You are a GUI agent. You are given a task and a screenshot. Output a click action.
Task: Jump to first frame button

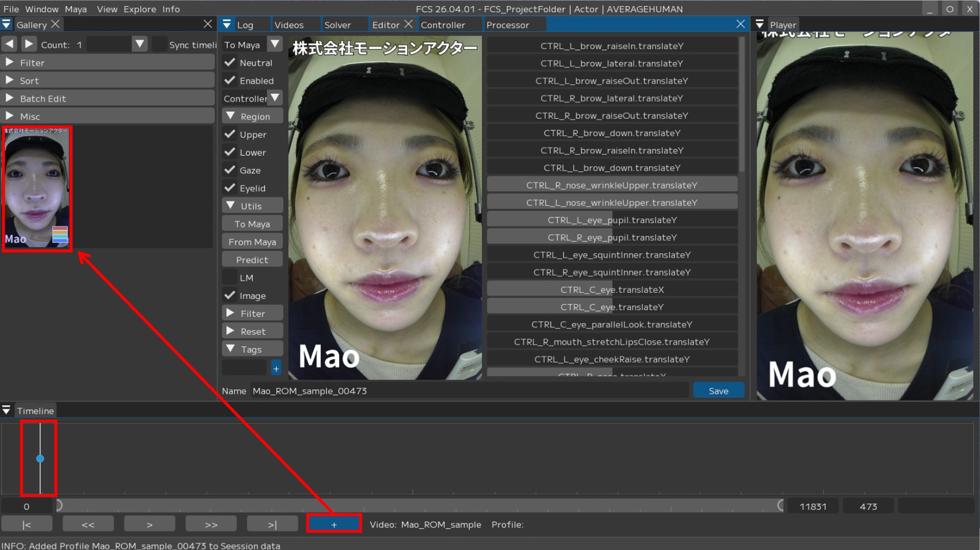click(x=26, y=524)
